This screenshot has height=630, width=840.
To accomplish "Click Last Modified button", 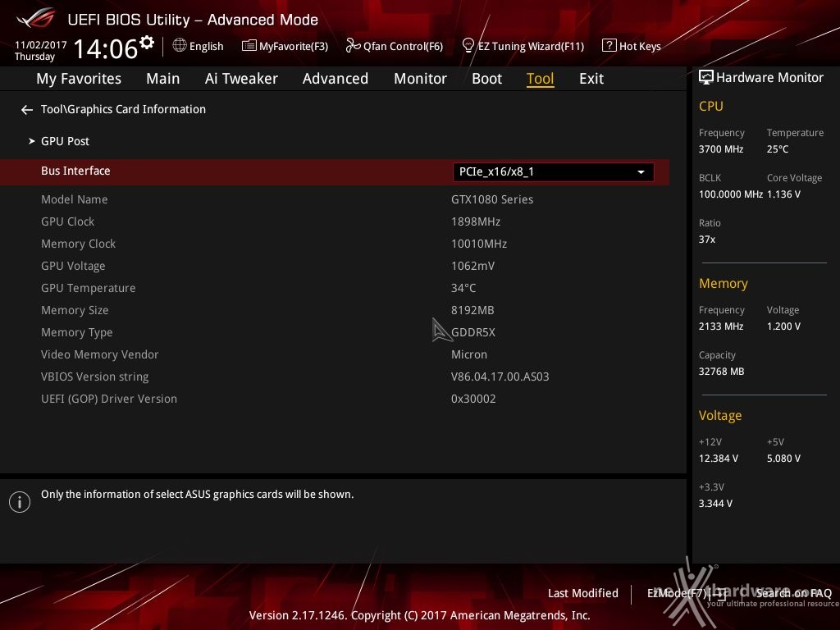I will (583, 593).
